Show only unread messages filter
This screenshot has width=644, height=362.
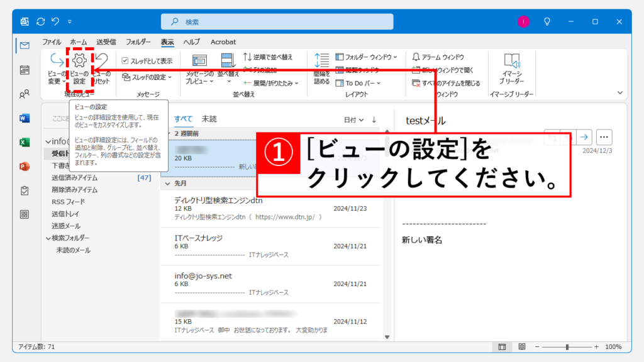click(x=209, y=119)
